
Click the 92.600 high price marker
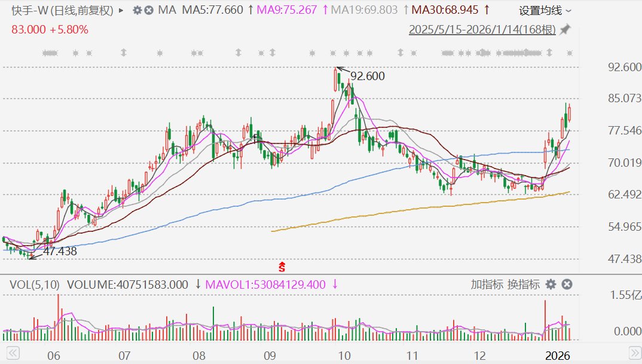(x=367, y=76)
